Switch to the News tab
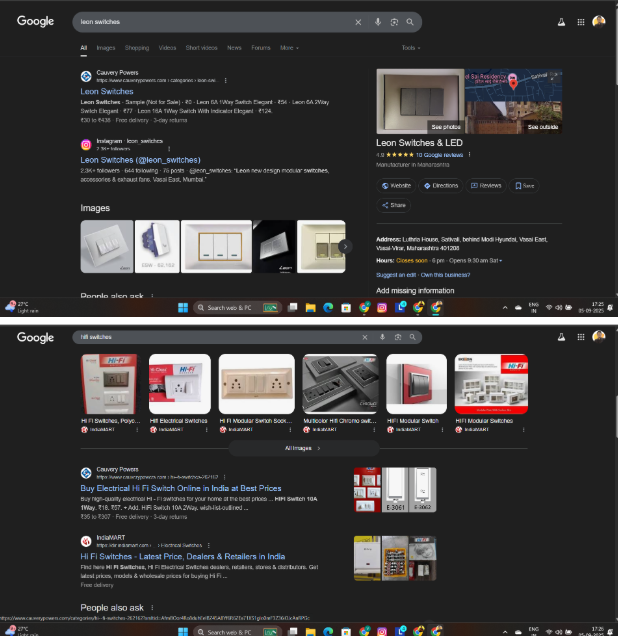The image size is (618, 636). point(234,48)
